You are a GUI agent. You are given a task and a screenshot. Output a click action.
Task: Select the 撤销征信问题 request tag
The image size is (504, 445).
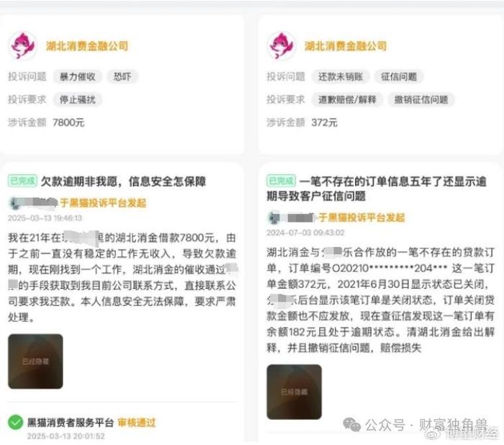point(421,99)
